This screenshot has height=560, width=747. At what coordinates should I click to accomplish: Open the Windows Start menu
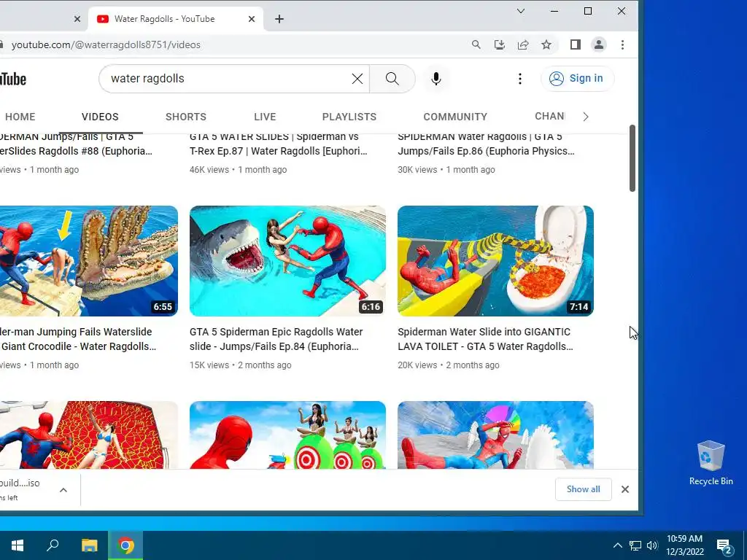click(x=18, y=545)
